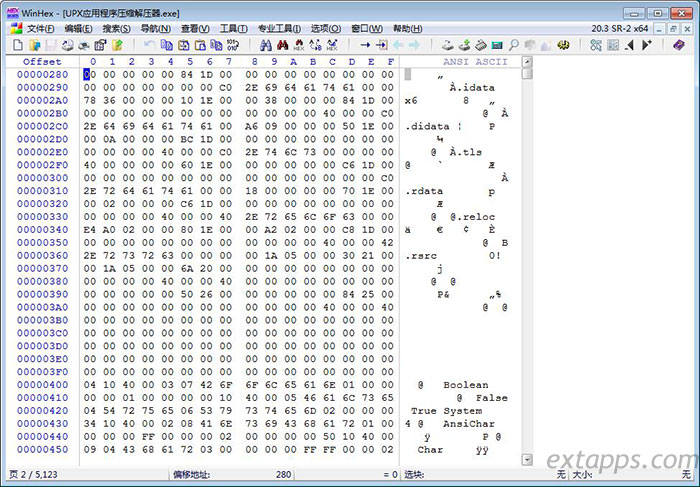Click offset label 000002C0
Viewport: 700px width, 487px height.
pyautogui.click(x=42, y=126)
